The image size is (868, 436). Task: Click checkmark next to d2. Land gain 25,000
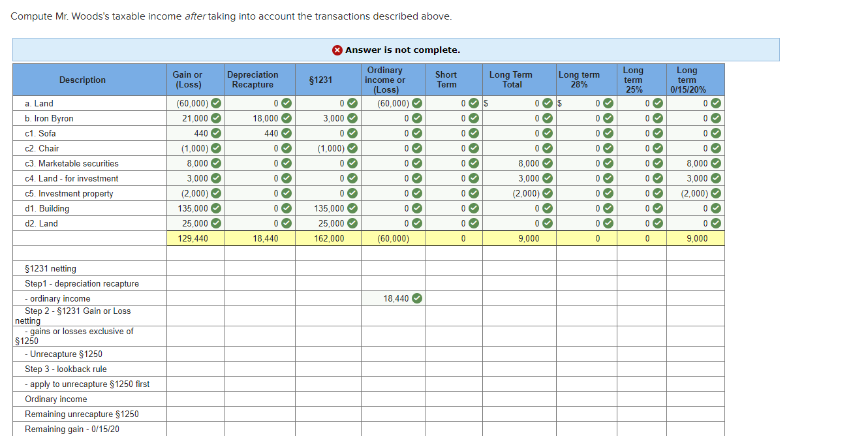[x=216, y=223]
